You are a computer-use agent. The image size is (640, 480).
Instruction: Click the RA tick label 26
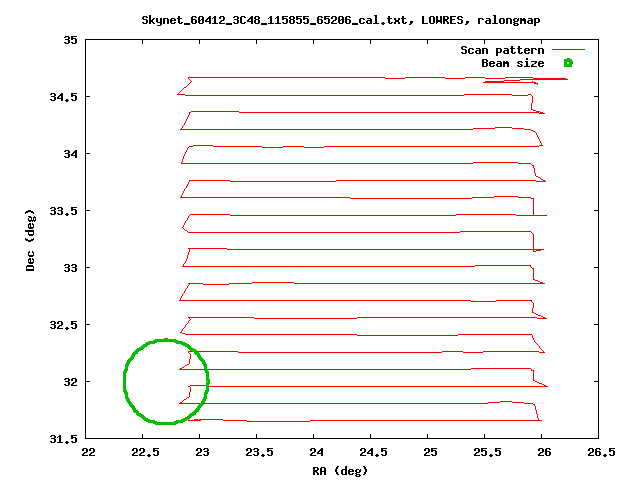544,452
